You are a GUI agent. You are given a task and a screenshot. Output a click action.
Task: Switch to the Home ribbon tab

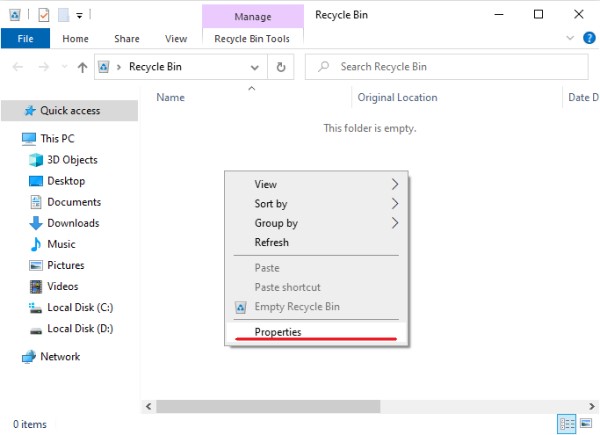[75, 39]
